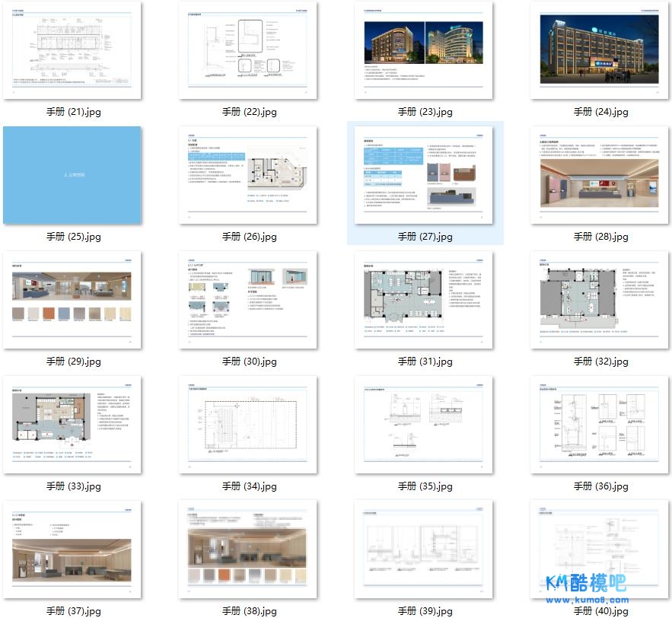The height and width of the screenshot is (618, 672).
Task: Select the 手册 (39).jpg thumbnail
Action: click(x=425, y=550)
